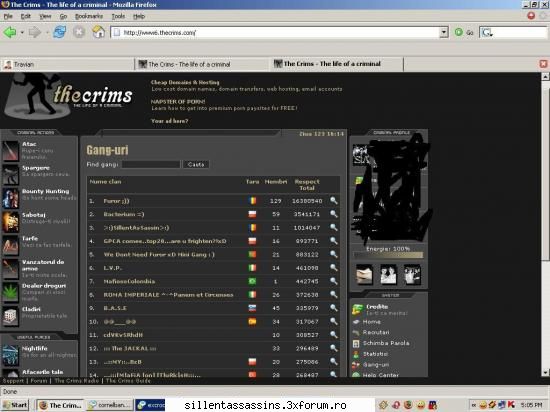
Task: Open the Sabotaj icon
Action: [10, 222]
